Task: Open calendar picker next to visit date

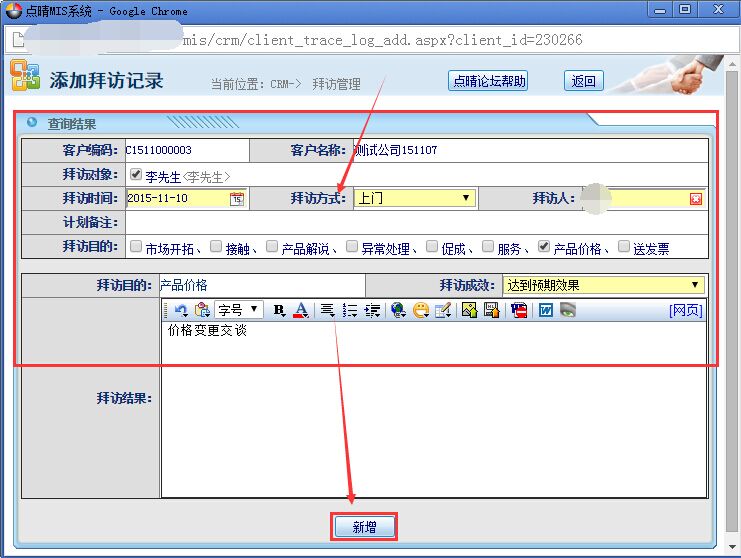Action: coord(237,199)
